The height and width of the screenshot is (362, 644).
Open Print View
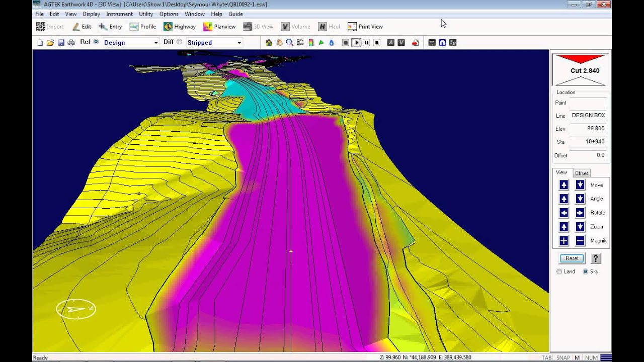click(x=365, y=27)
